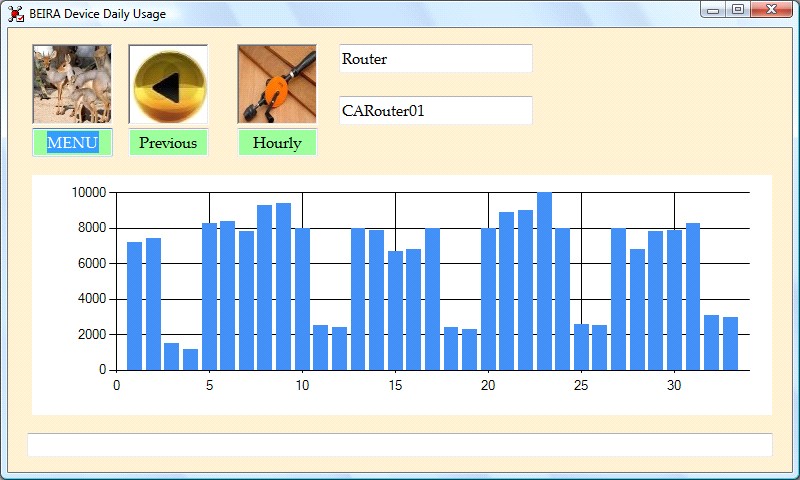
Task: Click the BEIRA application icon in title bar
Action: [16, 14]
